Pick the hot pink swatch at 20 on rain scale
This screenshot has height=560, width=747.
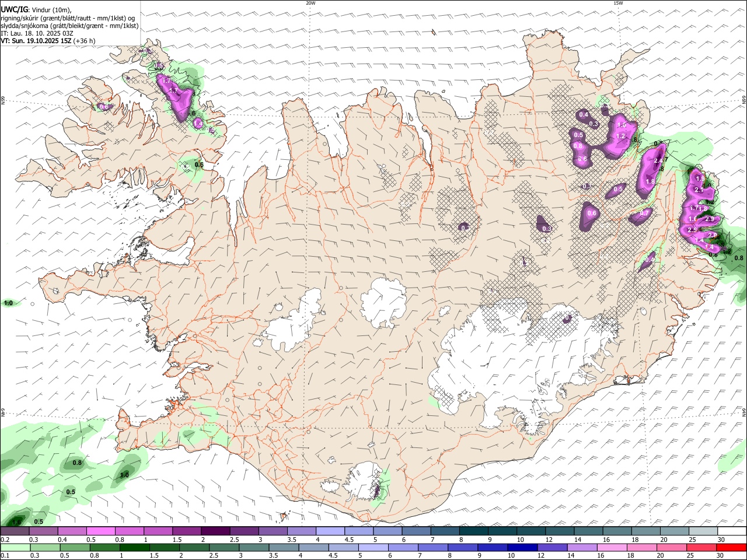pos(672,548)
